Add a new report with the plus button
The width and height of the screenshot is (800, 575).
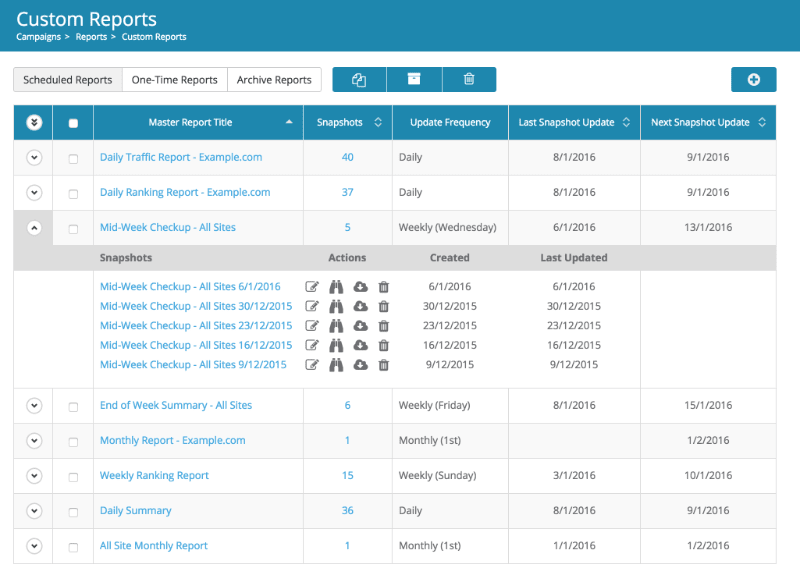753,80
